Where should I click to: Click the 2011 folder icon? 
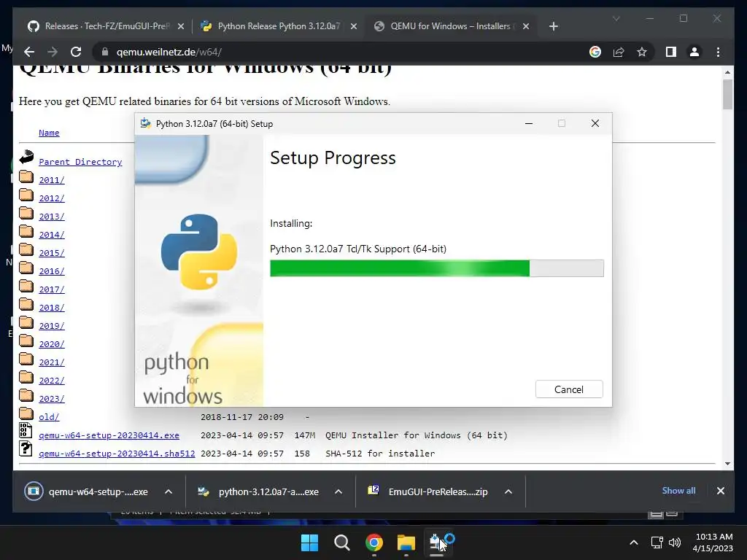(26, 178)
